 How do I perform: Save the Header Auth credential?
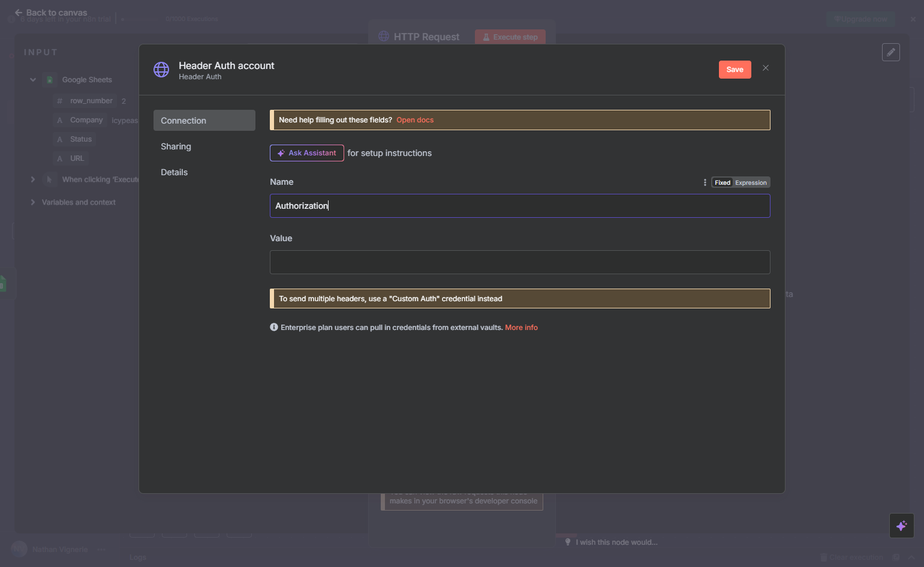[x=735, y=70]
